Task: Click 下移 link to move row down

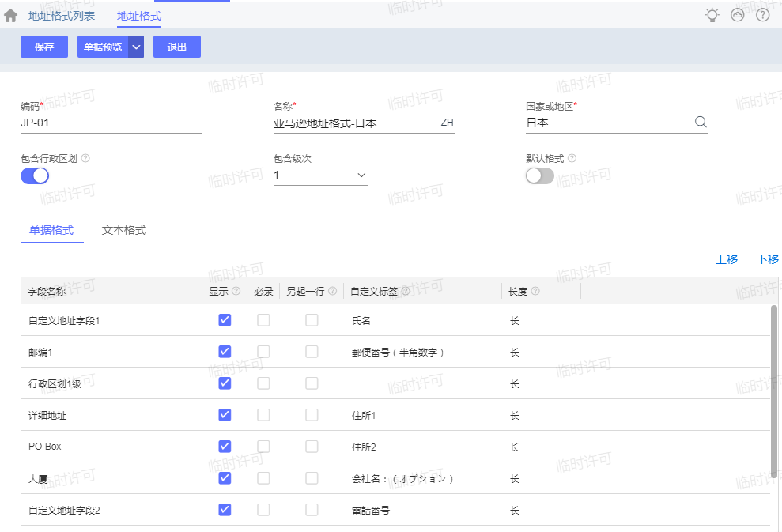Action: [768, 258]
